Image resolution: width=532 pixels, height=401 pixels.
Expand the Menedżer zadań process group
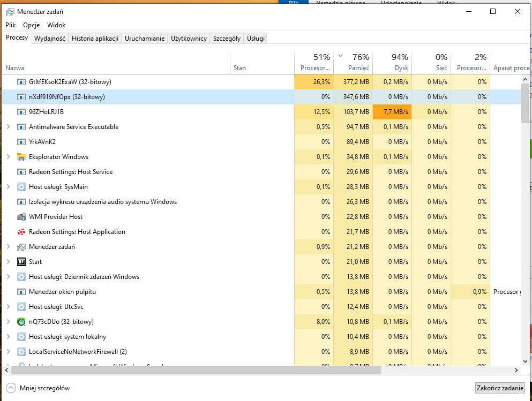(9, 246)
